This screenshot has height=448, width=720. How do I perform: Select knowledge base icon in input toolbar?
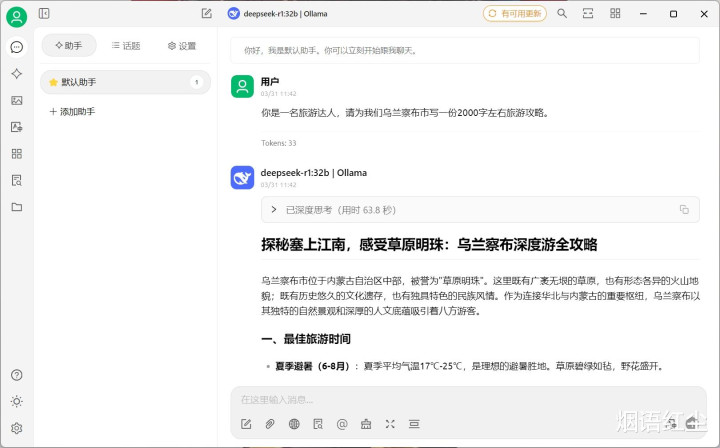point(318,424)
